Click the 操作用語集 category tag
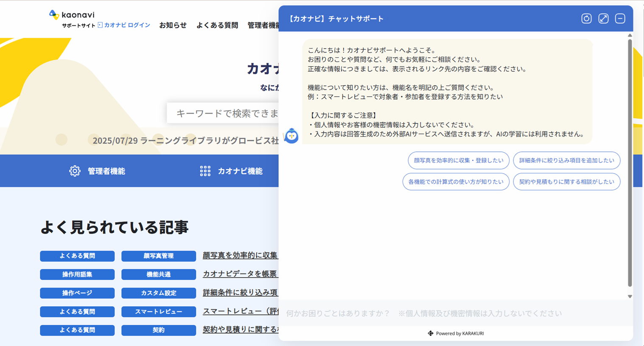 (77, 274)
